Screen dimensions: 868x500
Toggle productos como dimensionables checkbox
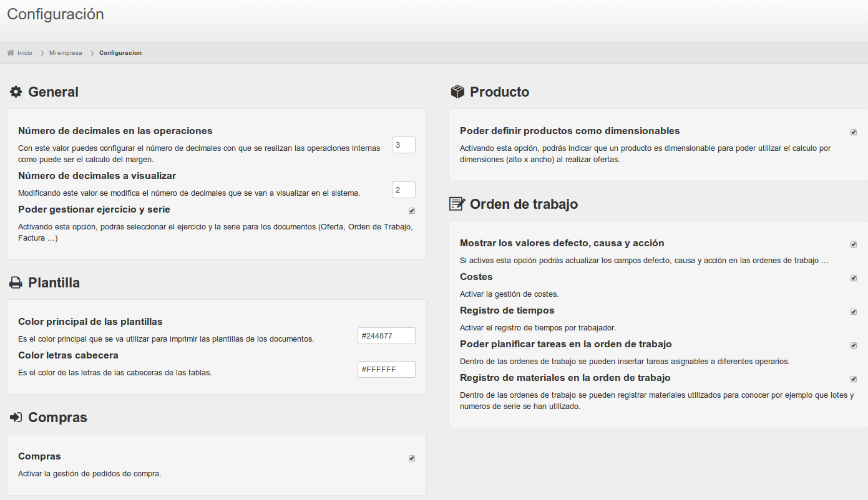[854, 132]
